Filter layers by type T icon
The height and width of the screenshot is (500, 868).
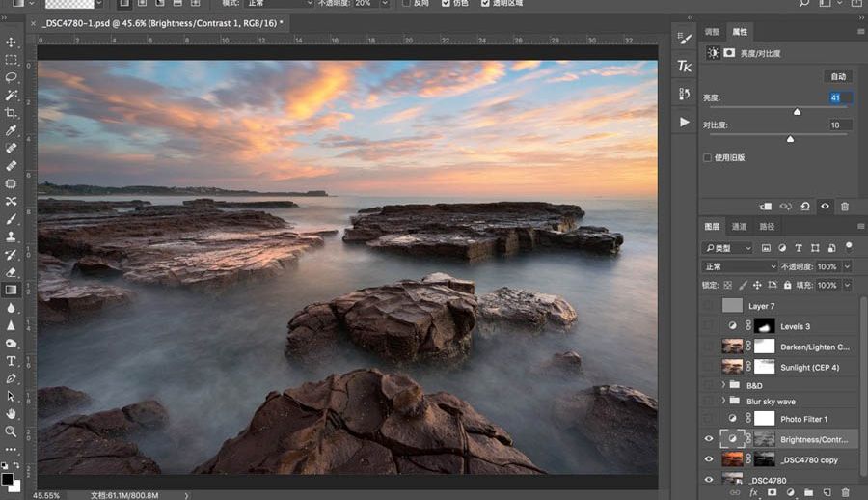click(799, 248)
